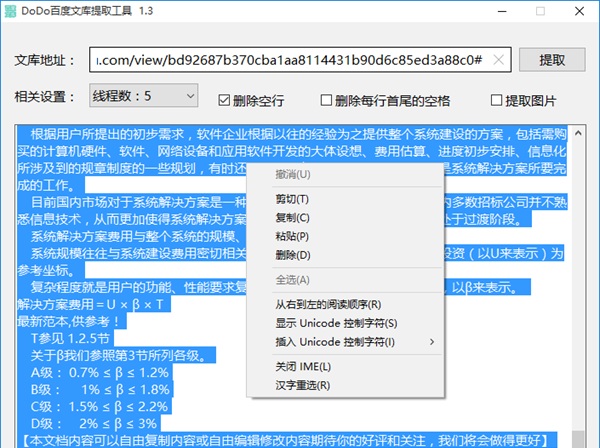Click line B级： 1% ≤ β ≤ 1.8%
Viewport: 600px width, 448px height.
pos(100,389)
